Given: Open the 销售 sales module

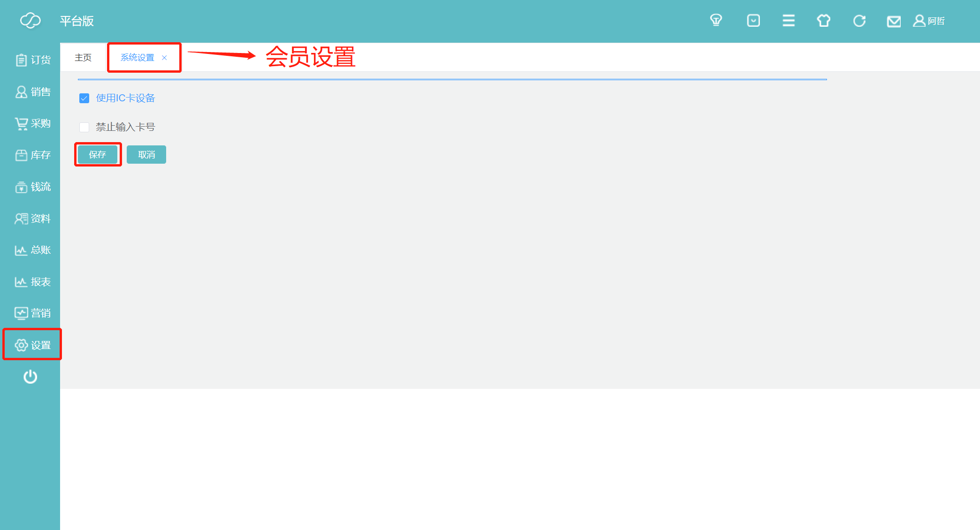Looking at the screenshot, I should 33,92.
